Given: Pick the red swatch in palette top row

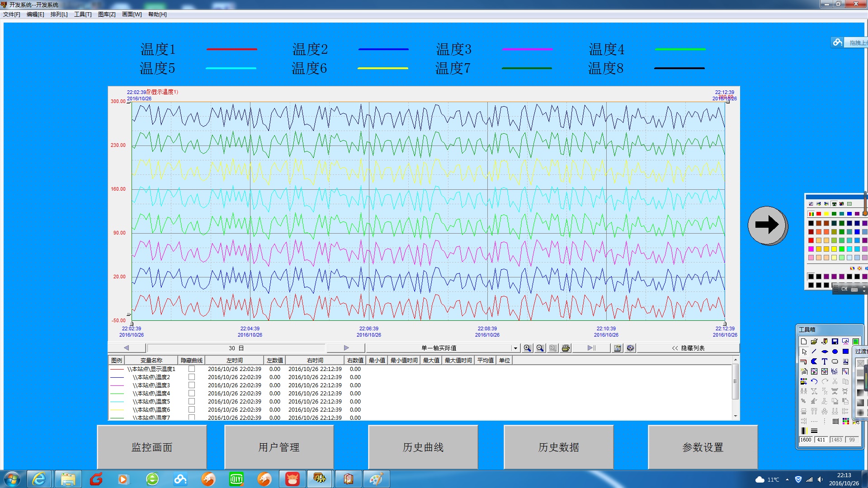Looking at the screenshot, I should pos(819,214).
